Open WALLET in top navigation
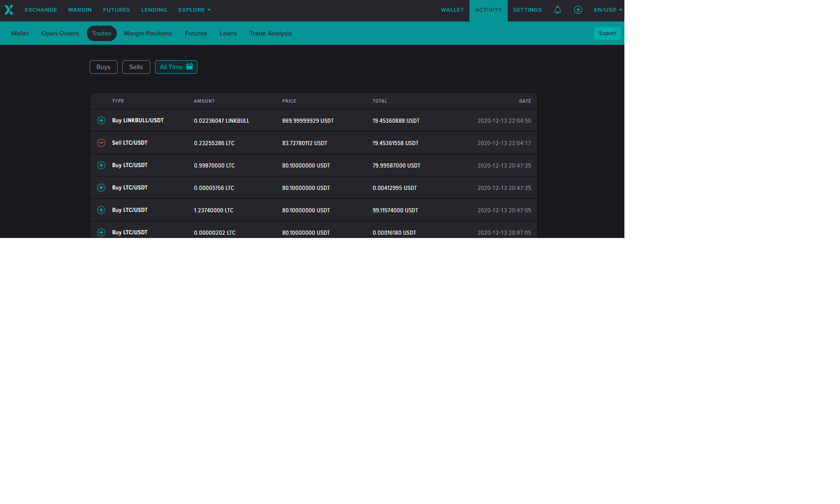The width and height of the screenshot is (840, 504). [x=452, y=10]
